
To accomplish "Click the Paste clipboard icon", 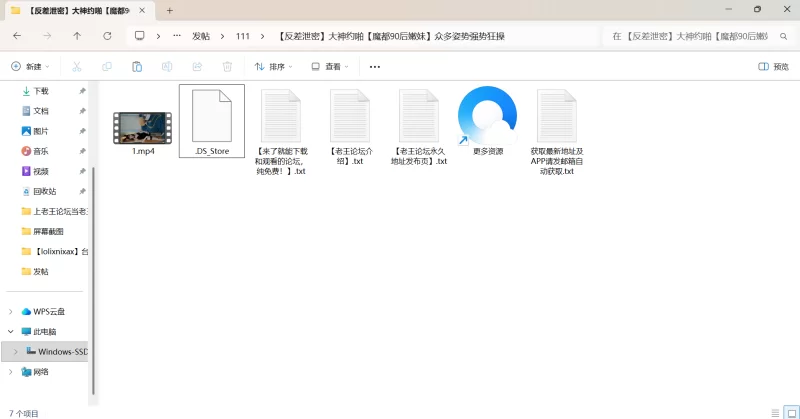I will point(136,67).
